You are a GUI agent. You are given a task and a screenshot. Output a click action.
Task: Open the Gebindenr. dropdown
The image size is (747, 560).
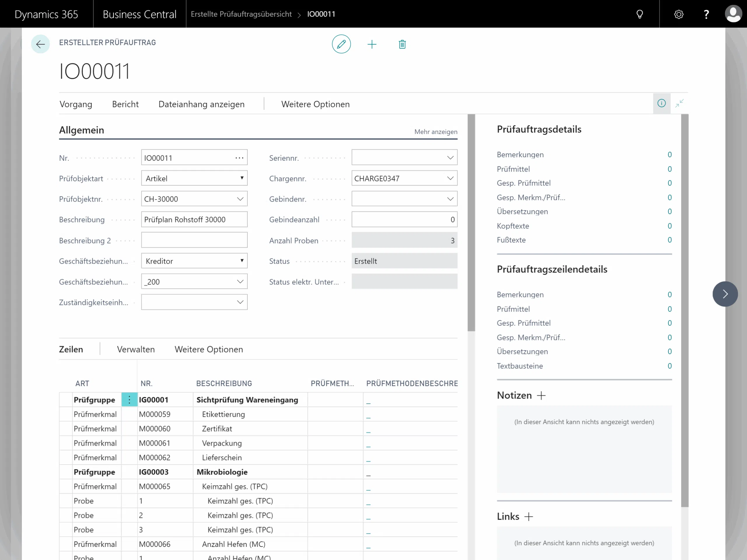point(450,199)
